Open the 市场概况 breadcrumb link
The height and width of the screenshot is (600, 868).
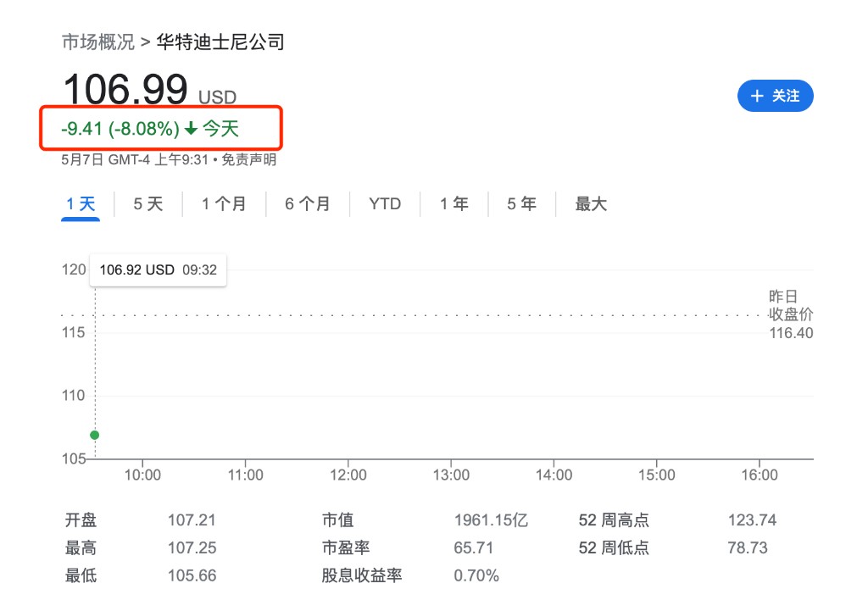(x=98, y=42)
